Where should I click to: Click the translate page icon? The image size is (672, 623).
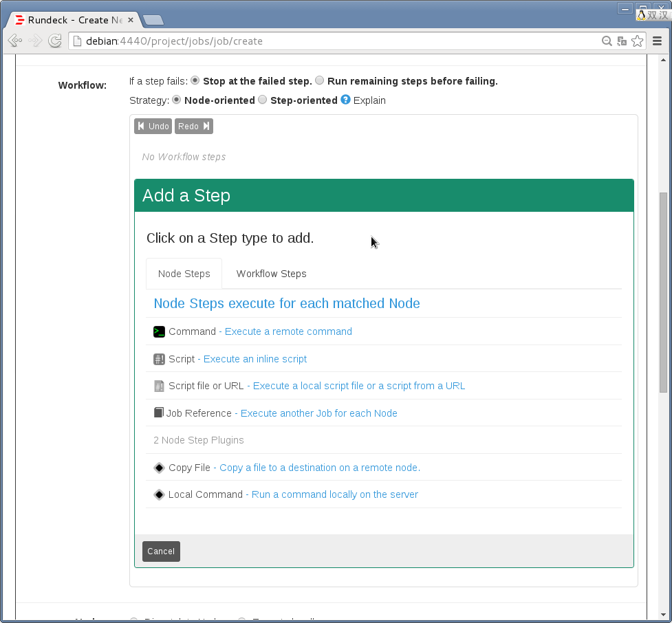click(622, 41)
